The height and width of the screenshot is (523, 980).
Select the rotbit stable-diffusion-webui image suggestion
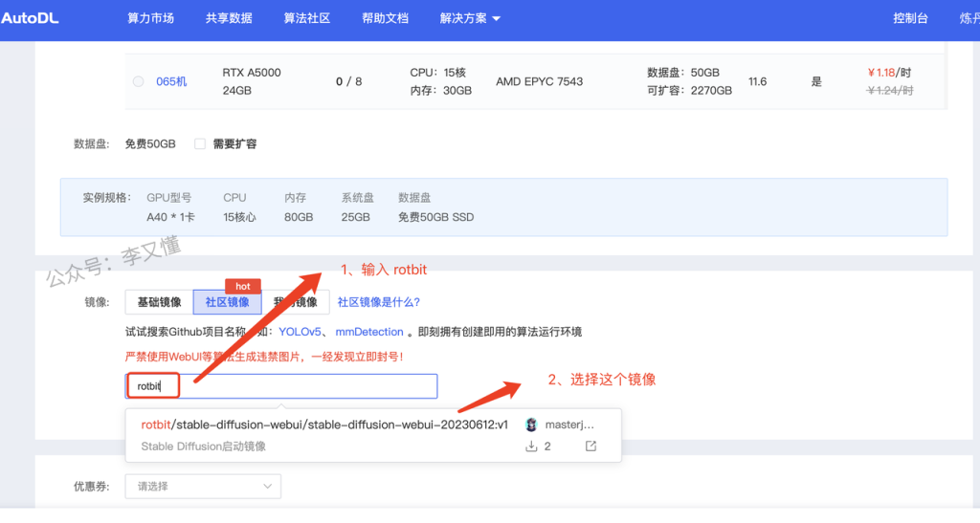[x=323, y=425]
